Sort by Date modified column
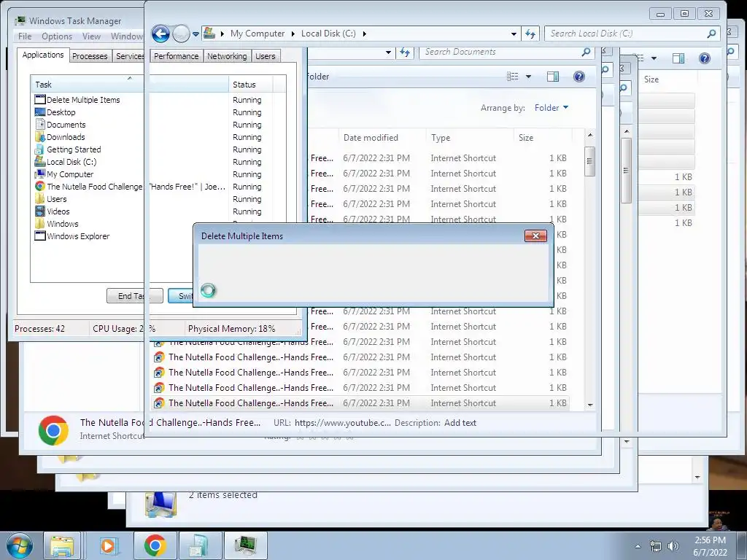 [x=382, y=138]
